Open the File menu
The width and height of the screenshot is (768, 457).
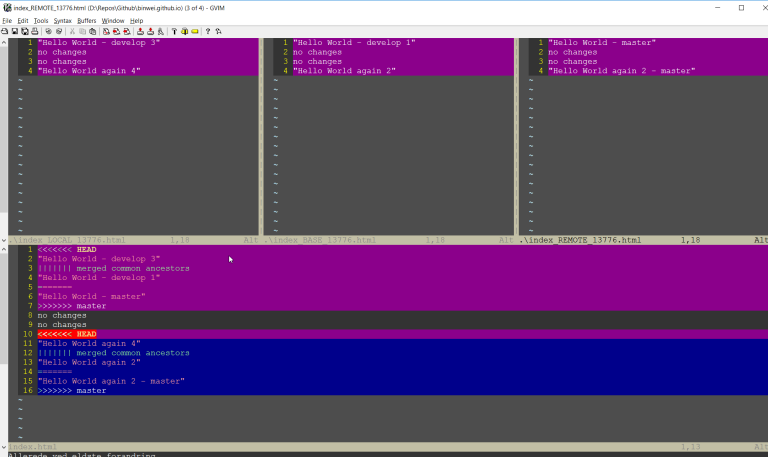click(x=7, y=20)
